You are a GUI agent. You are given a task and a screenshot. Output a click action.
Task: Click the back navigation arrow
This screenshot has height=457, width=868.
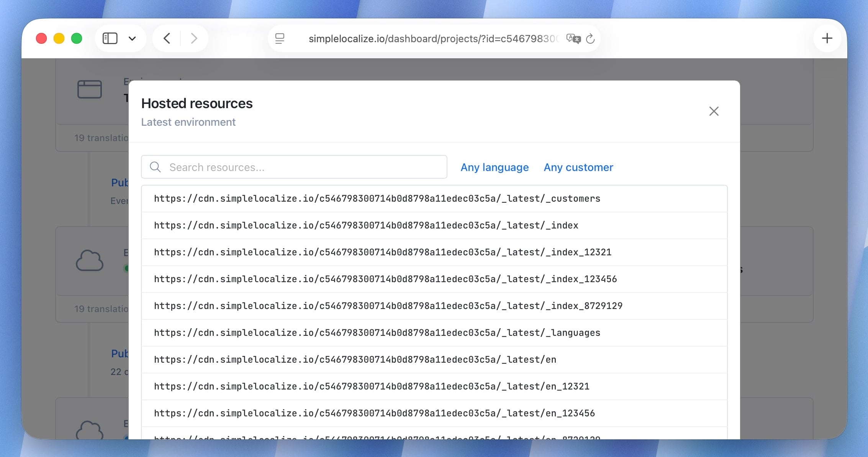[x=166, y=38]
